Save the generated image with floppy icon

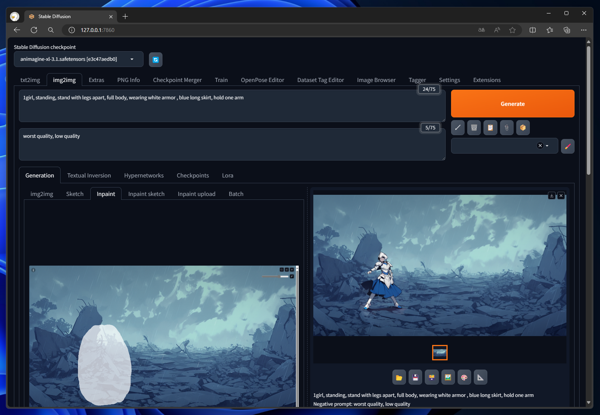click(415, 378)
